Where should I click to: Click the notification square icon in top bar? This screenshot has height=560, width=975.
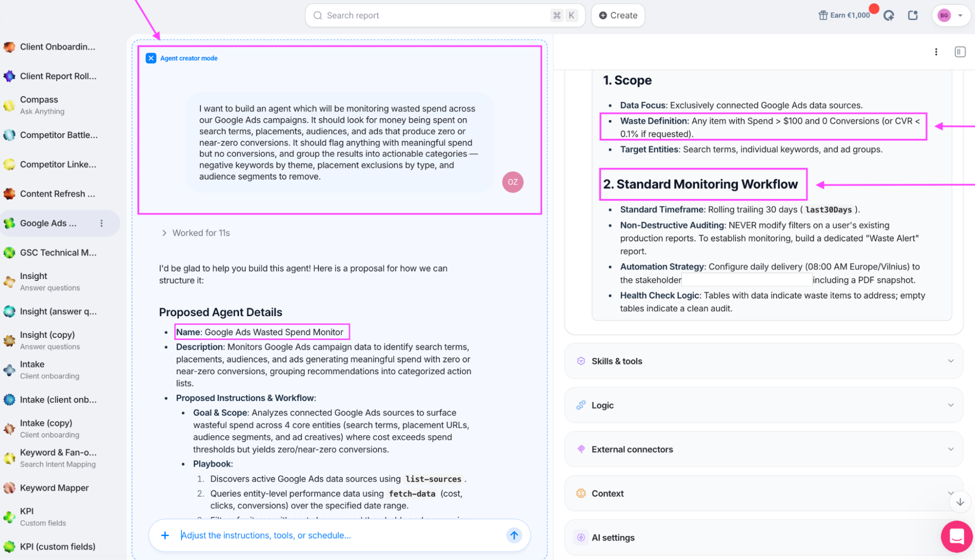pyautogui.click(x=913, y=16)
